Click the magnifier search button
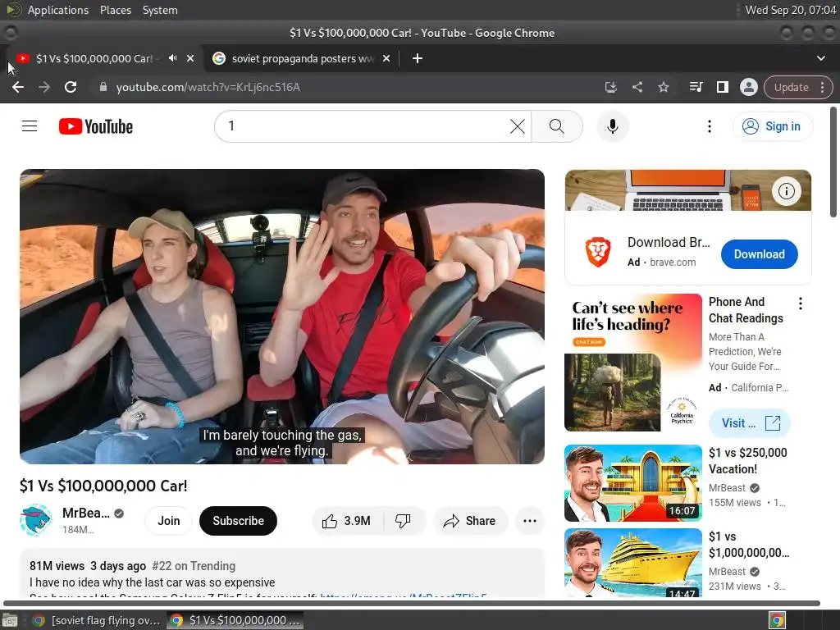This screenshot has height=630, width=840. (x=557, y=126)
